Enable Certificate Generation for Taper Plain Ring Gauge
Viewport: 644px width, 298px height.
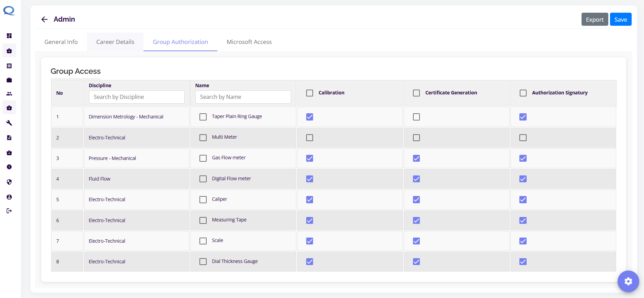pos(416,117)
